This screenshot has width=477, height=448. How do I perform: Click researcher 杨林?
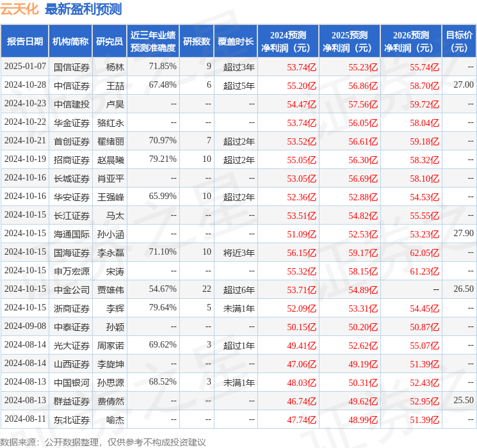click(x=115, y=67)
